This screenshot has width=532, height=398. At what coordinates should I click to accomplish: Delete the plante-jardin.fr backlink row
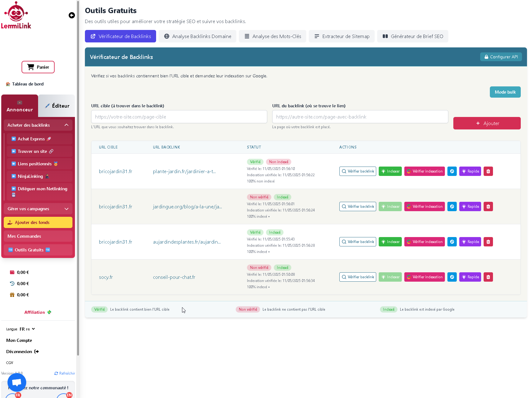tap(488, 171)
